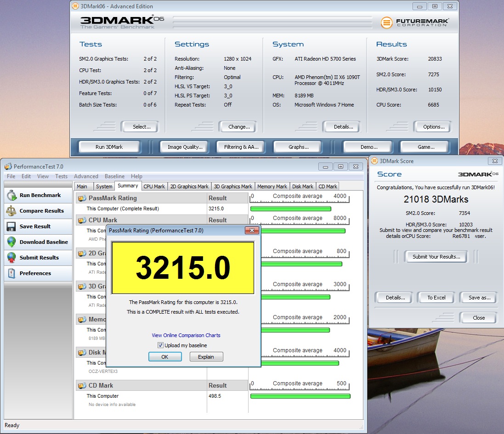Open Image Quality in 3DMark06
The width and height of the screenshot is (504, 434).
tap(185, 147)
